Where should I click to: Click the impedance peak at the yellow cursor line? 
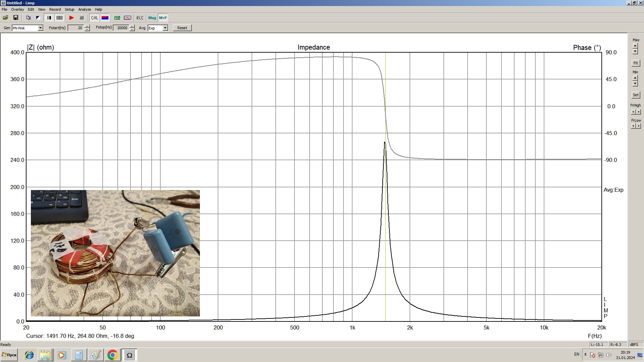(x=385, y=143)
